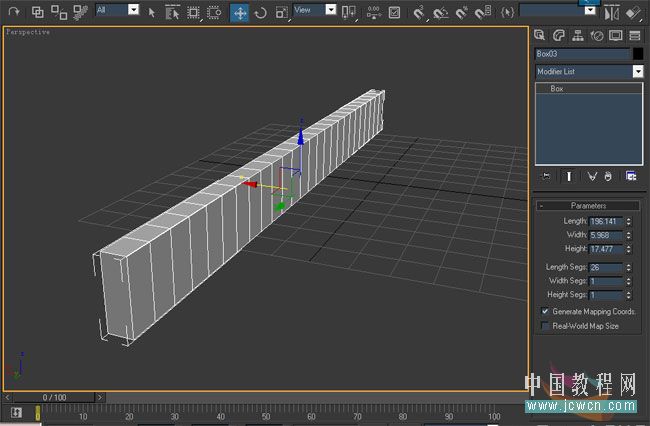Image resolution: width=650 pixels, height=426 pixels.
Task: Click the black object color swatch
Action: click(x=638, y=54)
